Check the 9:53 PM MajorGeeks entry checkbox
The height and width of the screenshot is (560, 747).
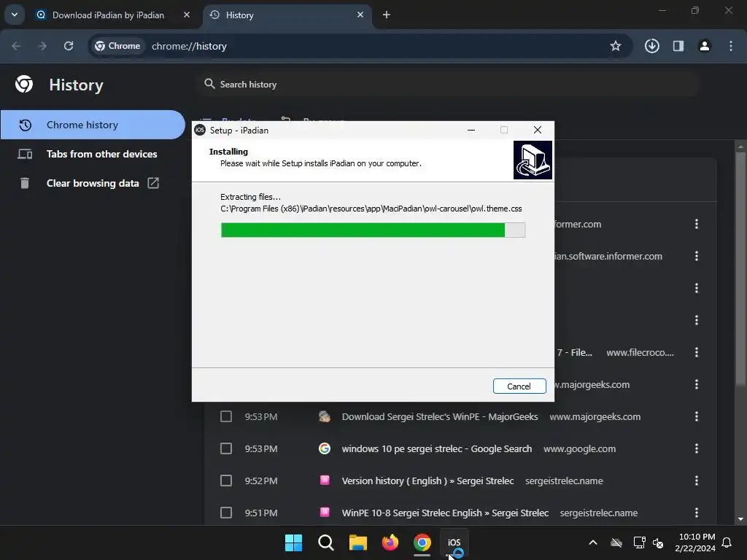226,416
